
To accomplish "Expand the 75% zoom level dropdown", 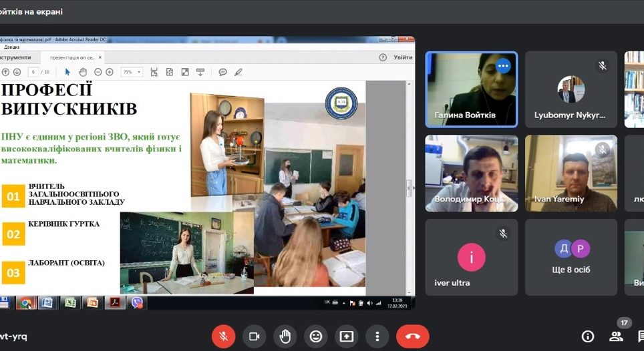I will click(x=132, y=72).
